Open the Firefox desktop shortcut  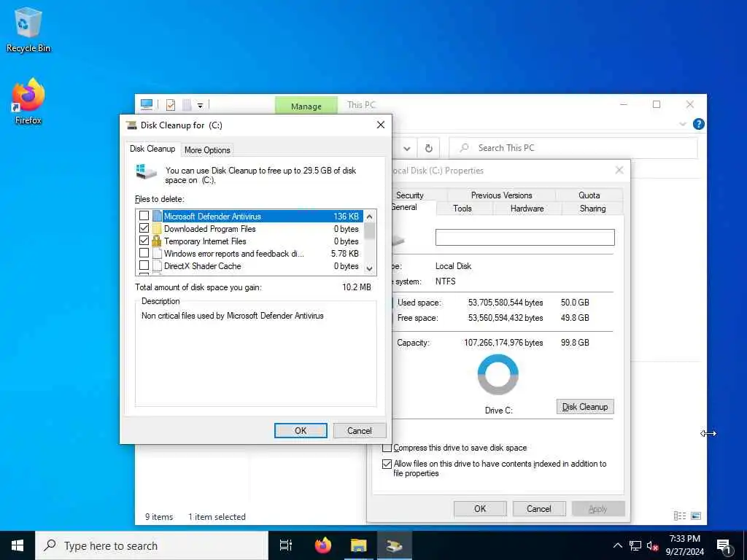(28, 101)
